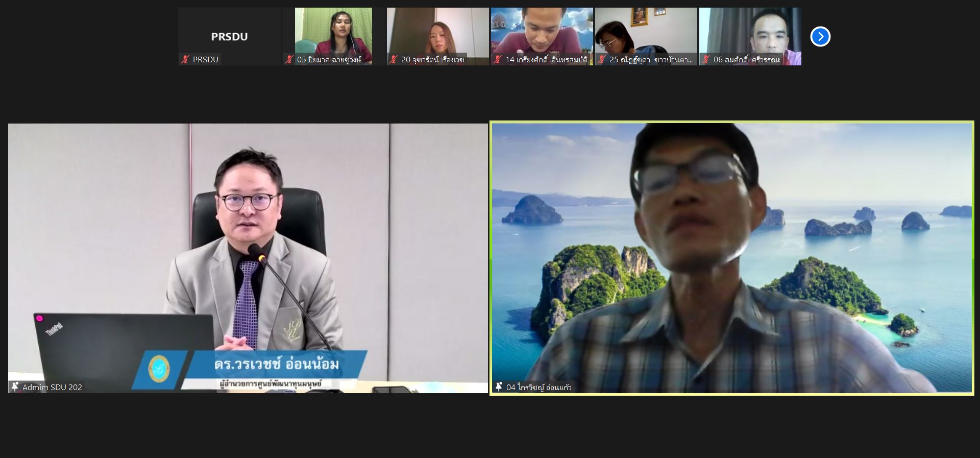980x458 pixels.
Task: Click muted mic icon on participant 25 tile
Action: coord(602,60)
